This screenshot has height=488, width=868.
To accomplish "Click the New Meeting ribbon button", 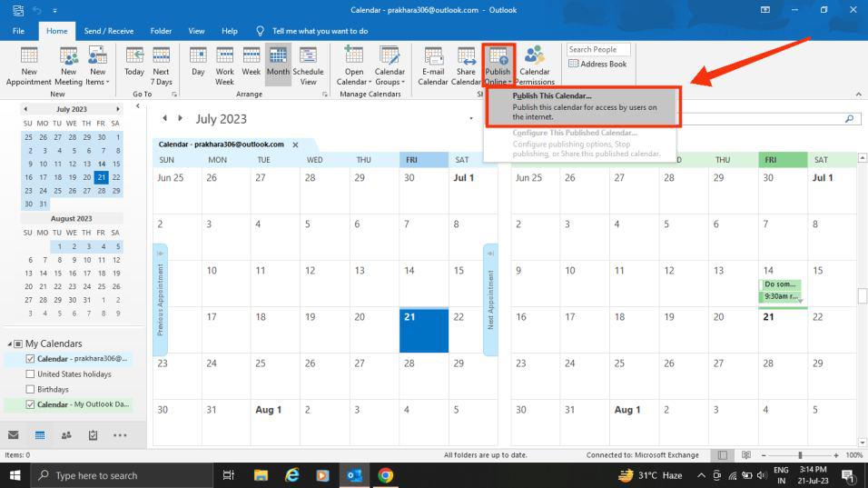I will 69,66.
